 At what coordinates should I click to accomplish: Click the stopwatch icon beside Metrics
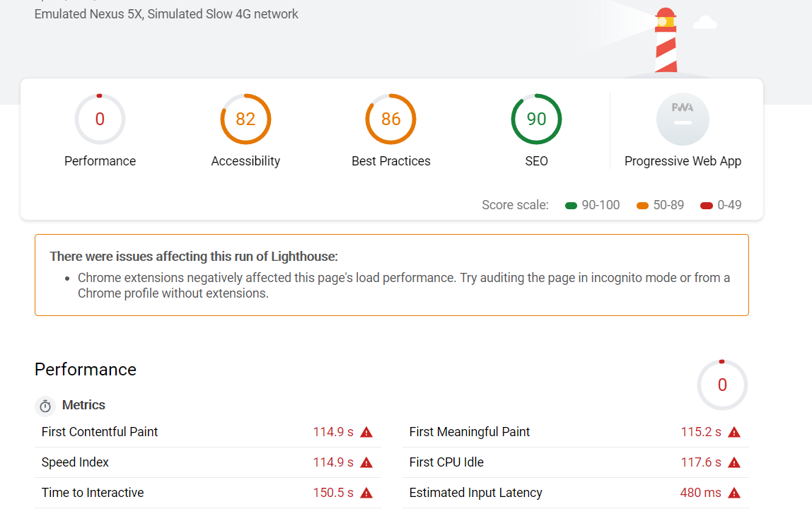pos(45,406)
